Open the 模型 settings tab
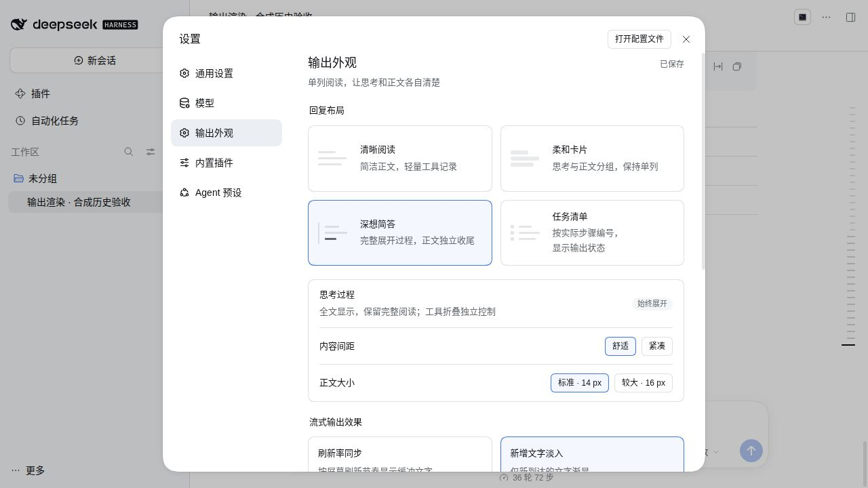 (x=226, y=103)
